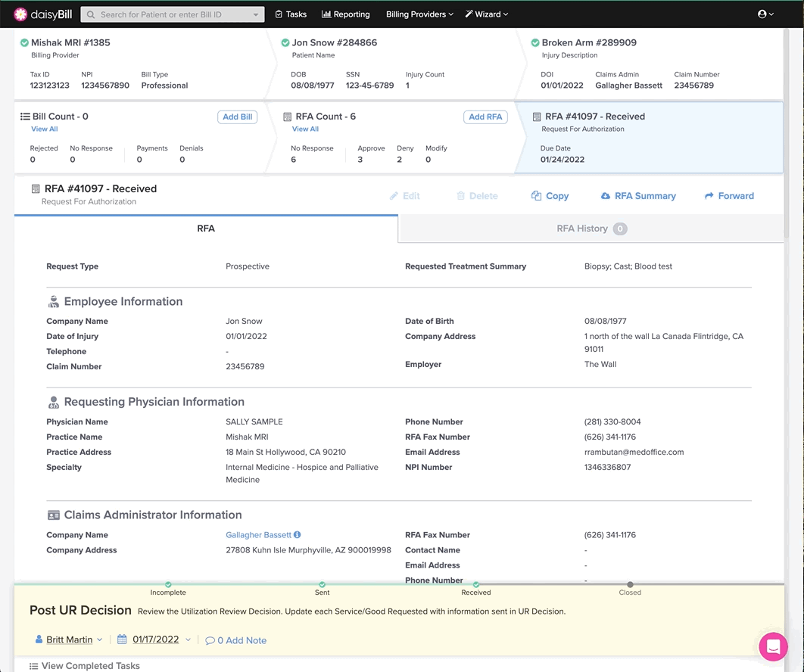Screen dimensions: 804x672
Task: Click the Copy button
Action: (550, 196)
